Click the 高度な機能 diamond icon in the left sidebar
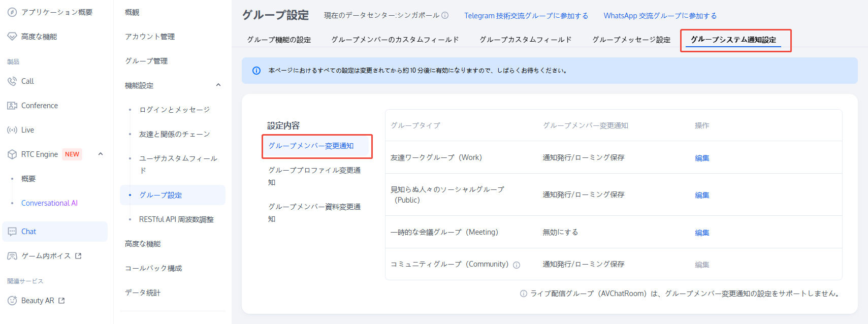This screenshot has width=868, height=324. point(12,37)
